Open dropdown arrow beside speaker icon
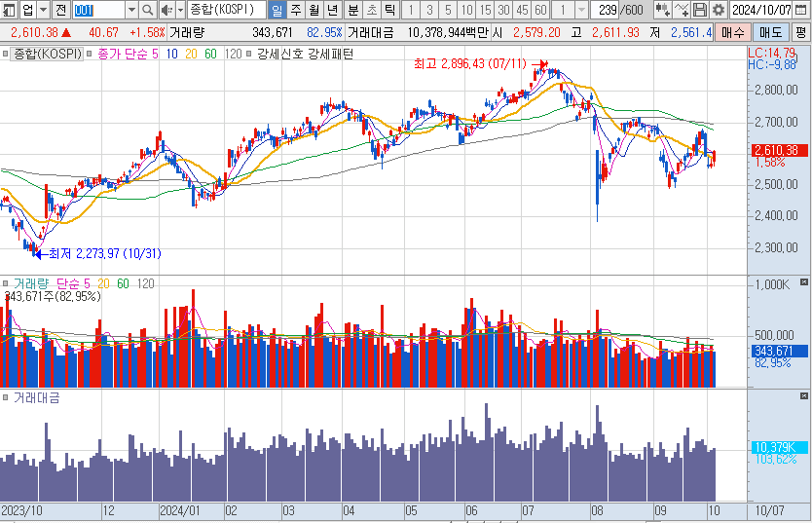812x523 pixels. (180, 10)
